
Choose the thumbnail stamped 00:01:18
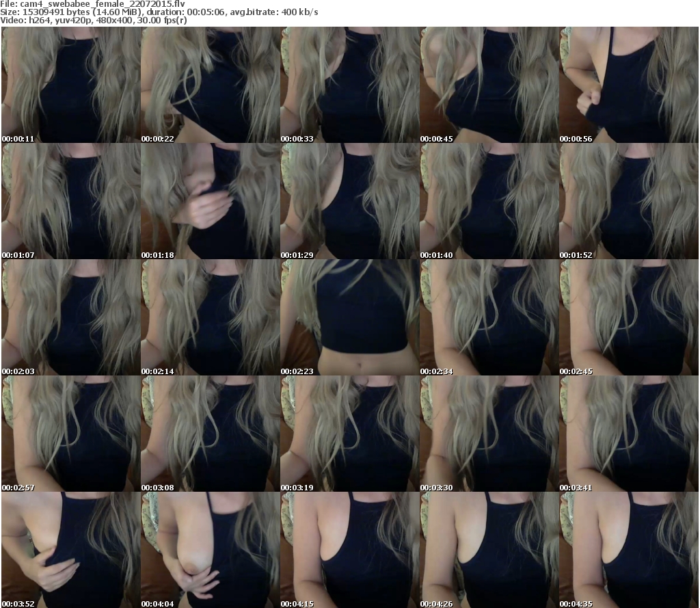[x=211, y=201]
